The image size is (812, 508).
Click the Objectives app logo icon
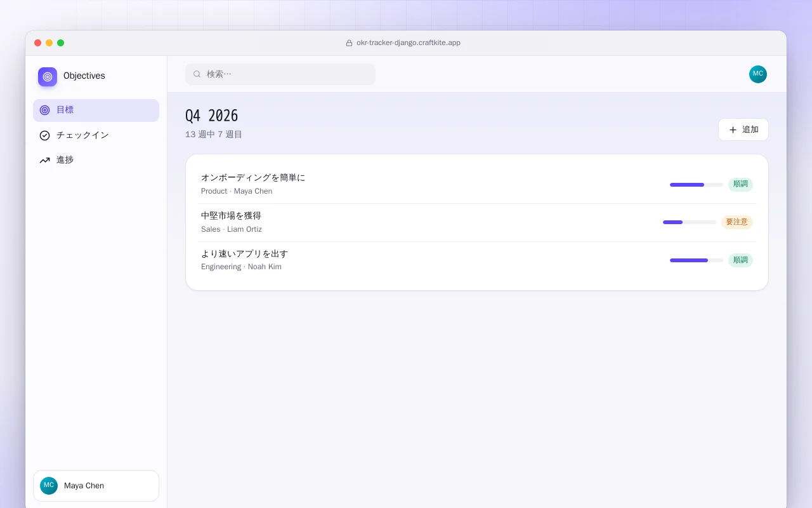48,77
